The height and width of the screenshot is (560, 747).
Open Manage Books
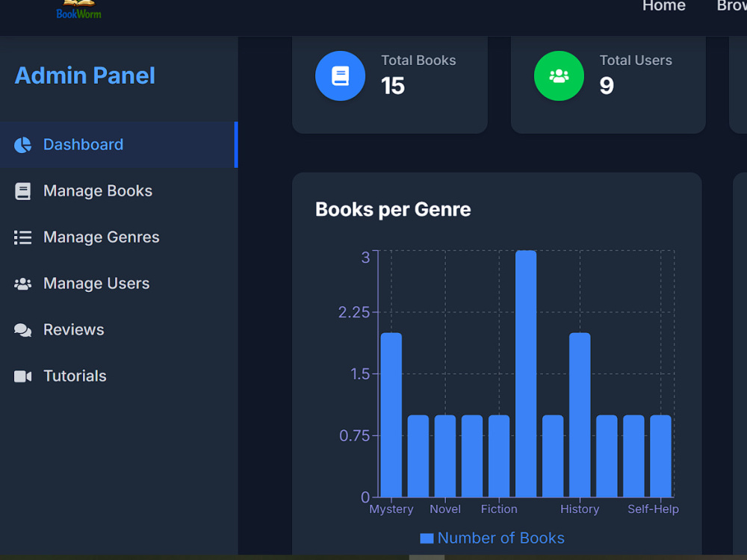pos(119,191)
